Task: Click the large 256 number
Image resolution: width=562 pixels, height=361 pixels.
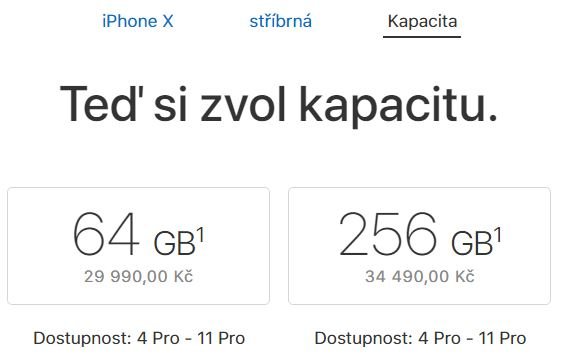Action: pos(388,234)
